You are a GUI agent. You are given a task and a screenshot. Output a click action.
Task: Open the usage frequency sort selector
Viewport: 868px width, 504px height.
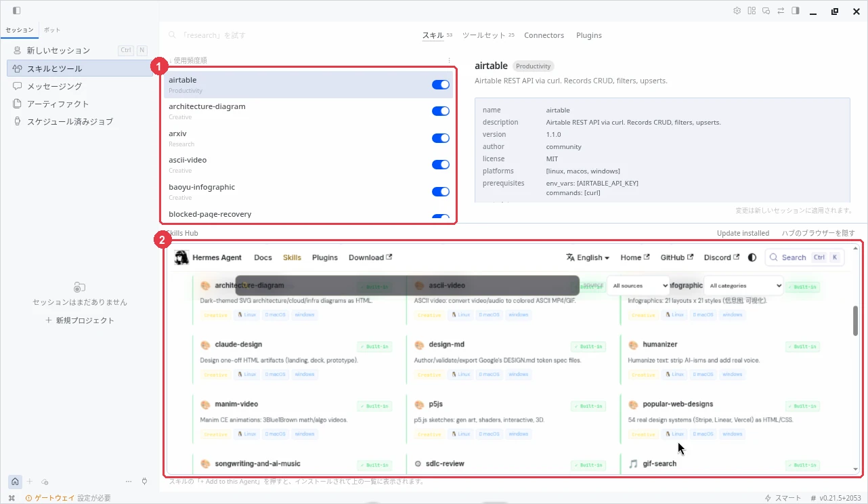pyautogui.click(x=188, y=60)
